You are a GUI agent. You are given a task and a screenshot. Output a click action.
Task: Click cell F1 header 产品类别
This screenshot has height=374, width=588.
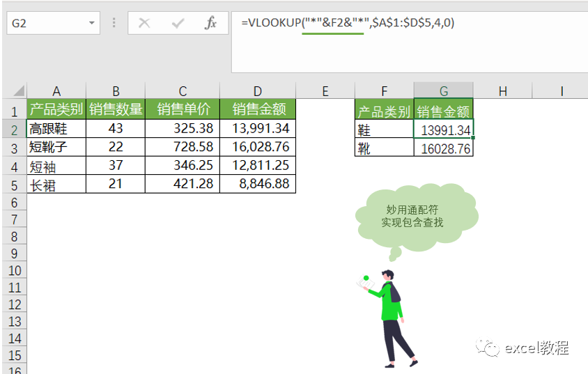click(x=385, y=109)
